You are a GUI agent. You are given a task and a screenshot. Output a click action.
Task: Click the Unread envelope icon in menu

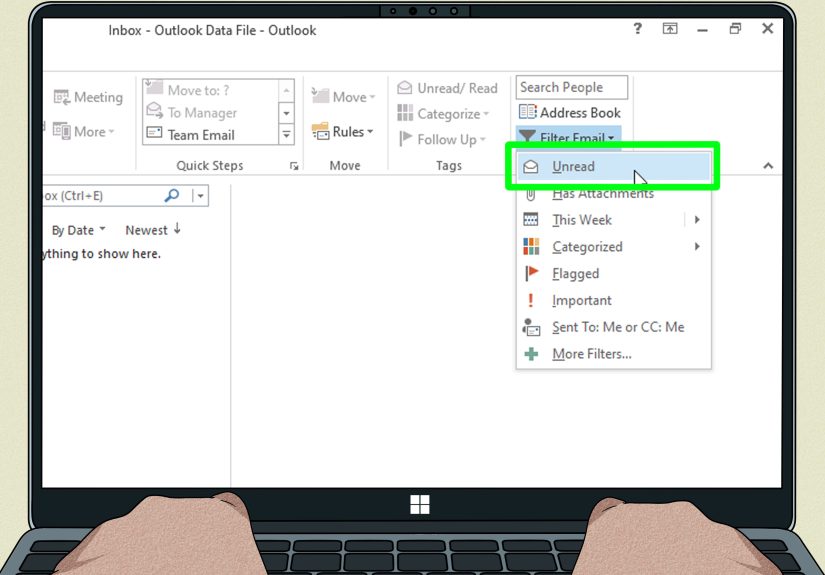[531, 167]
